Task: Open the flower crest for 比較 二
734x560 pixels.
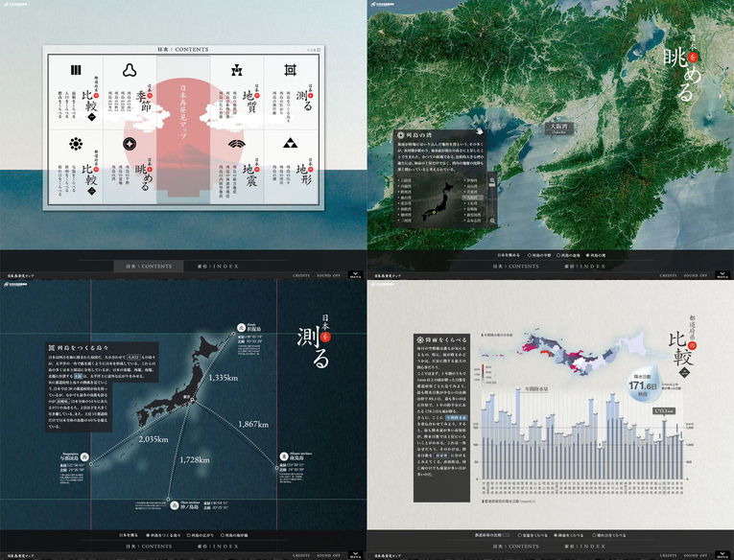Action: (75, 144)
